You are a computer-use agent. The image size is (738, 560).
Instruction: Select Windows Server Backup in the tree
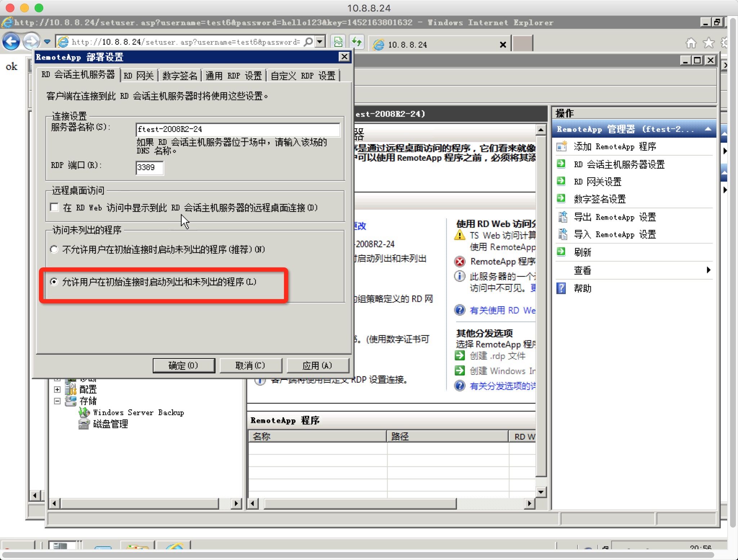[138, 412]
